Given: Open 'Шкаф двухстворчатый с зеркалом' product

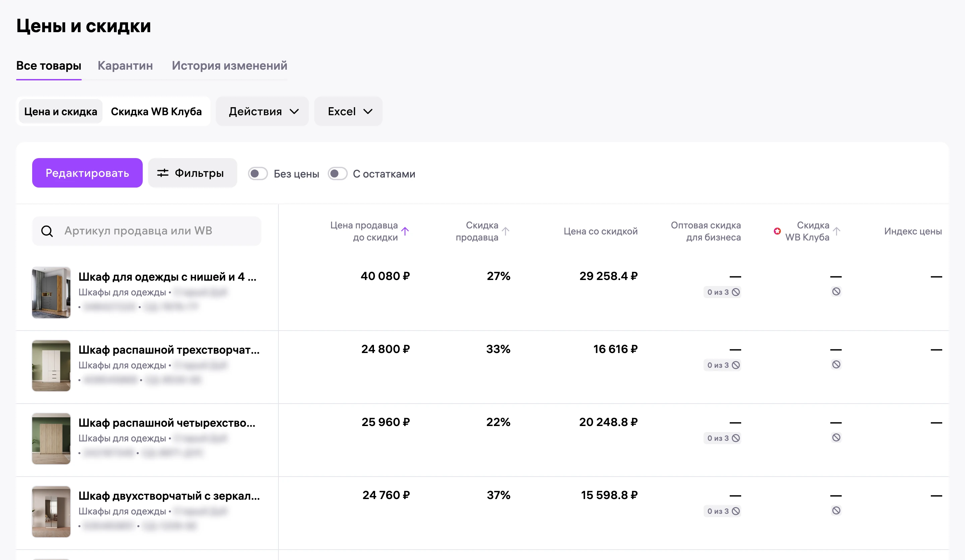Looking at the screenshot, I should coord(169,496).
